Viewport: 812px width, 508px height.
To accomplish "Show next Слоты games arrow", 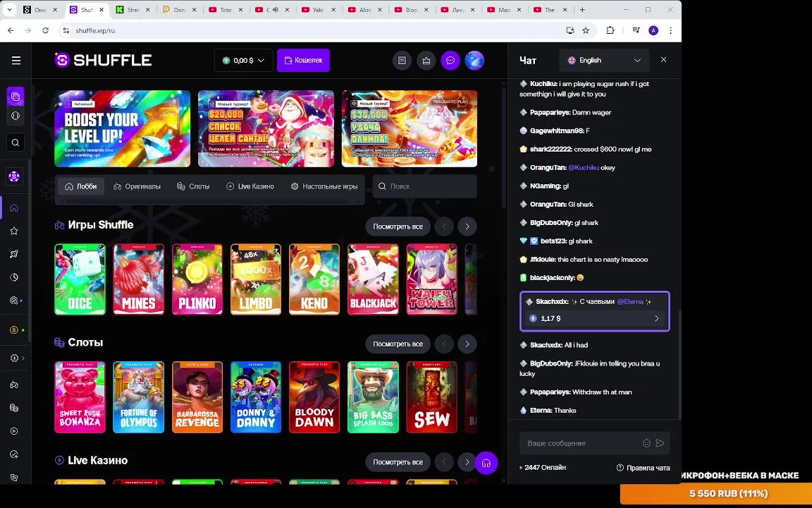I will (467, 344).
